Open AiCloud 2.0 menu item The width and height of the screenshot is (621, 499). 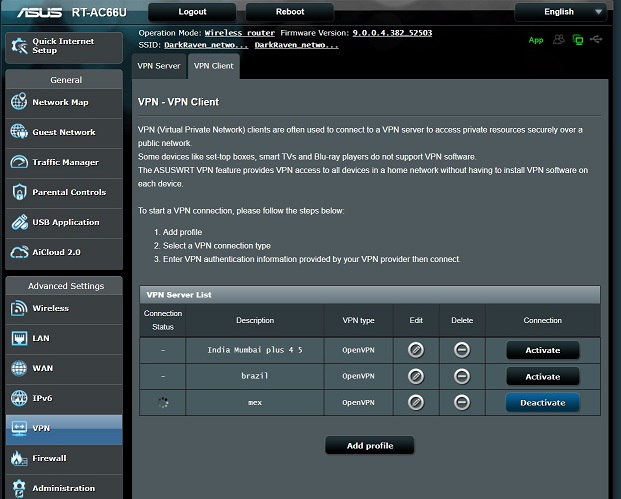click(x=64, y=253)
